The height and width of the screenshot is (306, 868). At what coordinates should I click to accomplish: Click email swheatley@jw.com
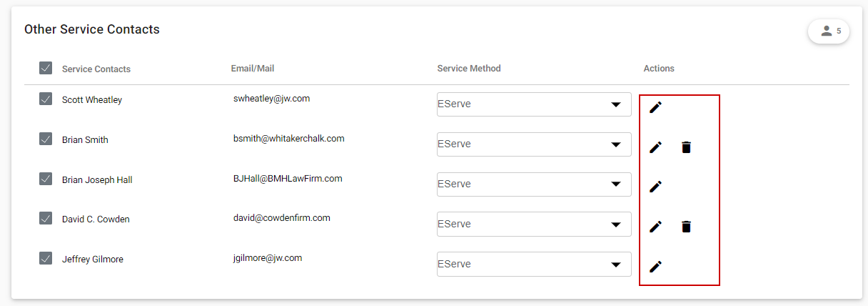tap(271, 99)
